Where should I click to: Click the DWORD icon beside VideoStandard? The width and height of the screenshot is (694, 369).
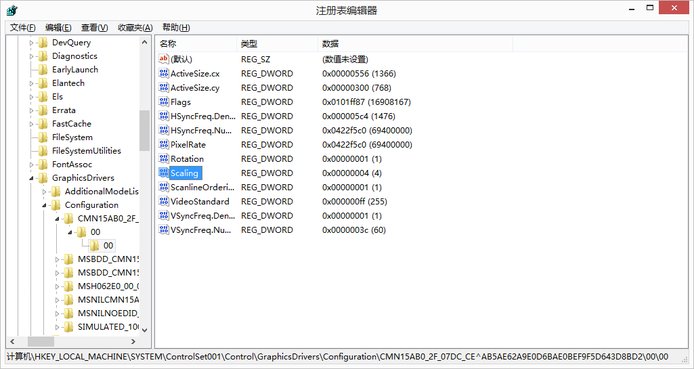164,201
